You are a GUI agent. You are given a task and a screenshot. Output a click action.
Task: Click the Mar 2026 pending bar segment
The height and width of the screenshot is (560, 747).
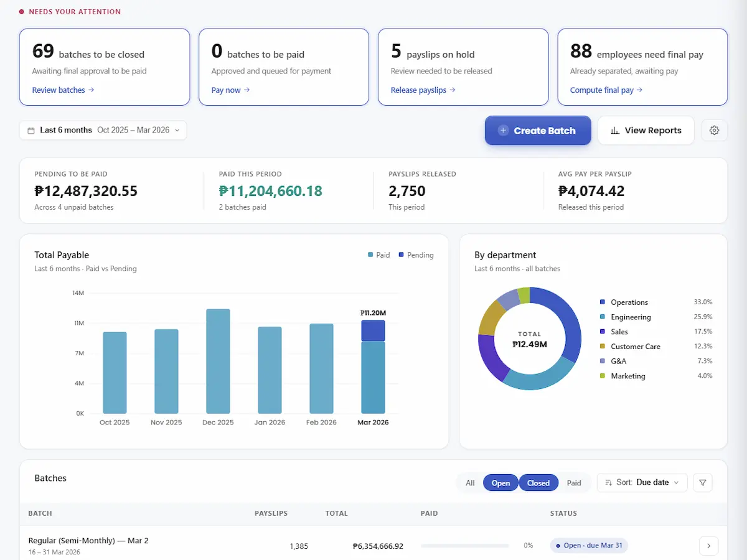point(373,330)
